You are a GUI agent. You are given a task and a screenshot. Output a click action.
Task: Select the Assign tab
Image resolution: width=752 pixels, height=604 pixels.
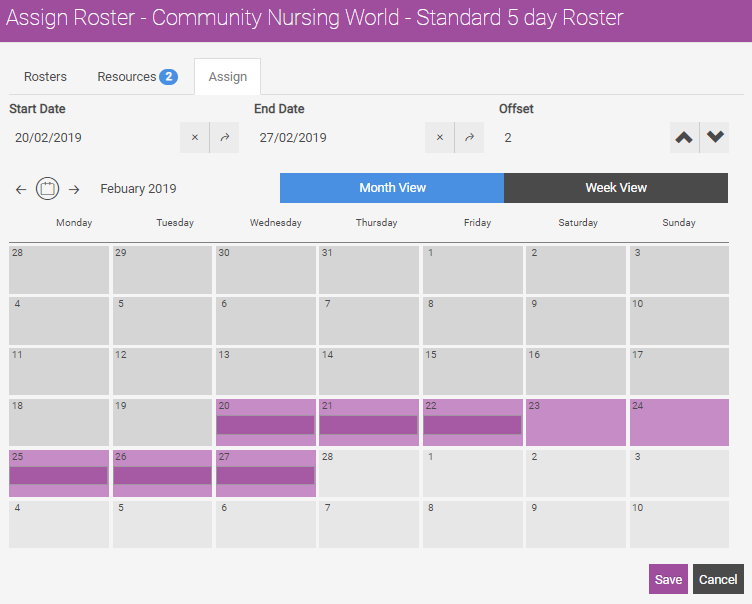click(228, 77)
